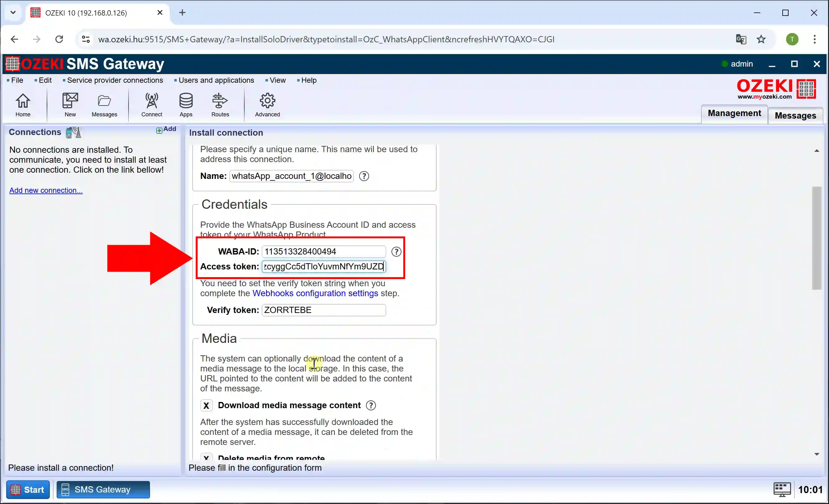Click the 10:01 clock in taskbar
This screenshot has height=504, width=829.
point(810,489)
